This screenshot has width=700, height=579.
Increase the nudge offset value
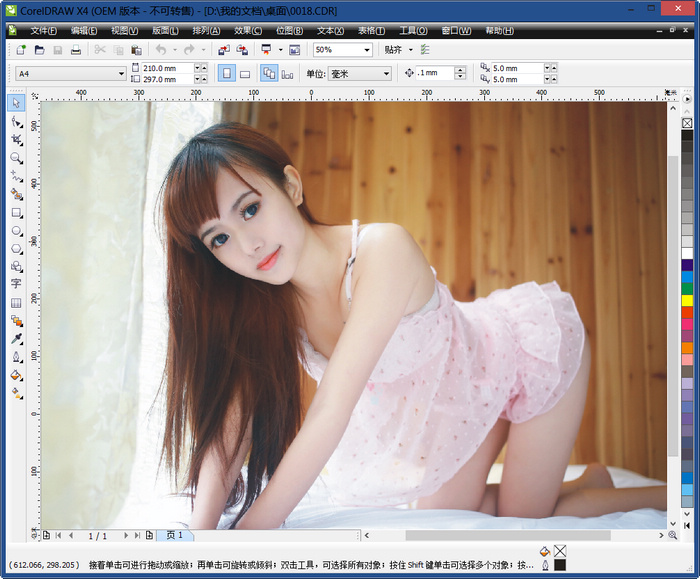click(460, 70)
